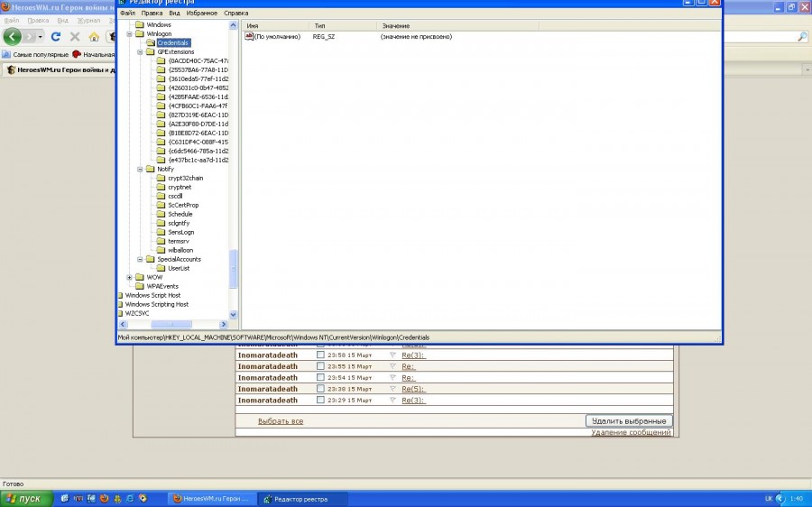Open the Избранное menu

[x=202, y=13]
